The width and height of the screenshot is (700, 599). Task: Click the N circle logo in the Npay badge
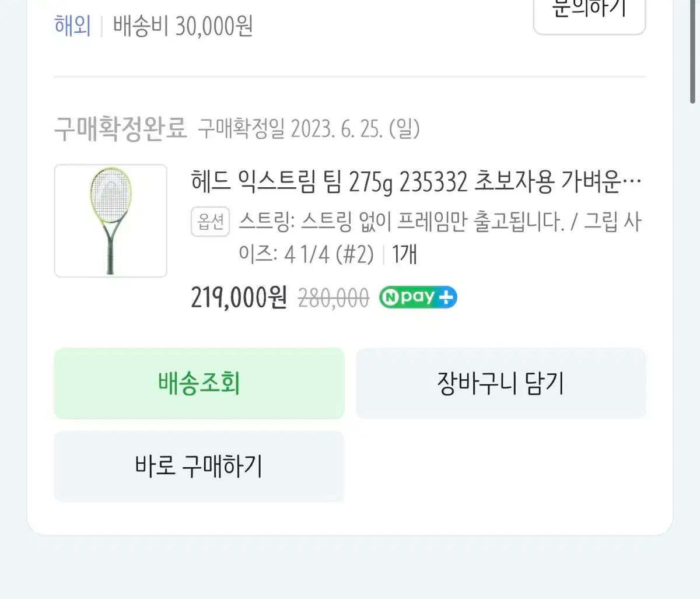390,297
